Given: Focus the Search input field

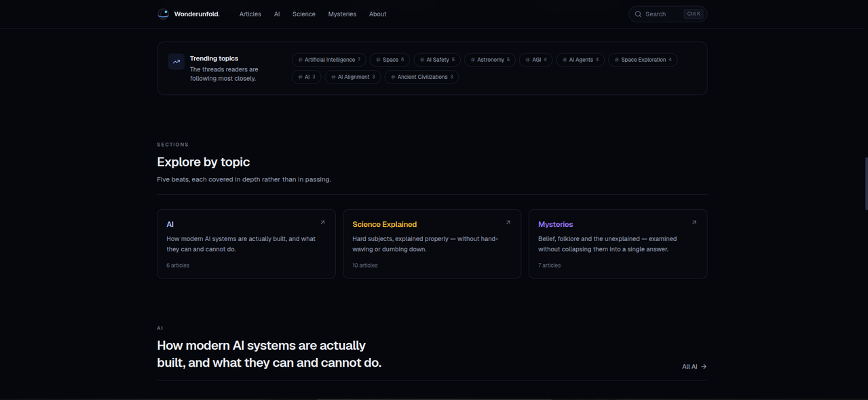Looking at the screenshot, I should (668, 14).
